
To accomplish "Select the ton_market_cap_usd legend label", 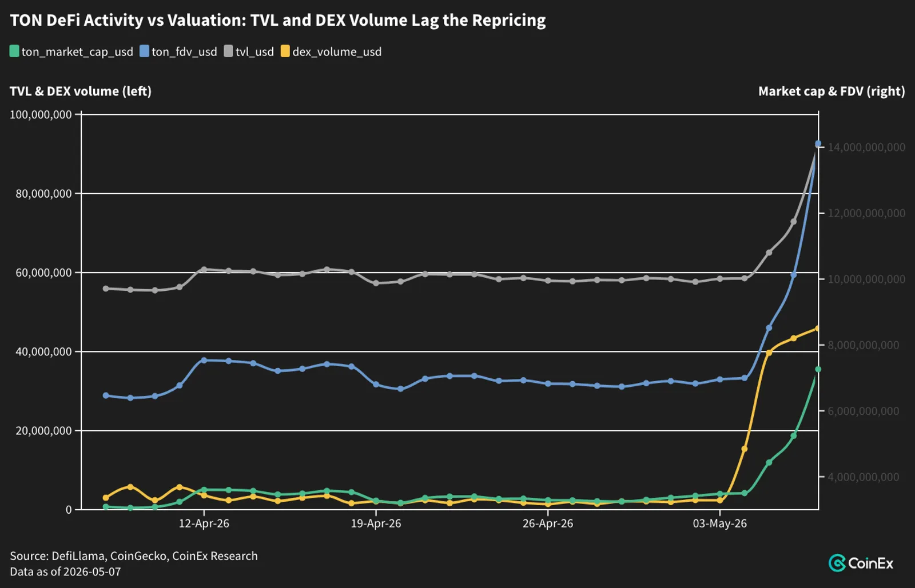I will point(77,52).
